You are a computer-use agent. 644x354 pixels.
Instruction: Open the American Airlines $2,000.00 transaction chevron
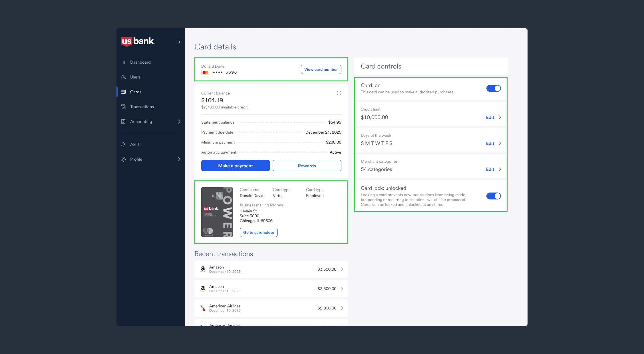(342, 308)
